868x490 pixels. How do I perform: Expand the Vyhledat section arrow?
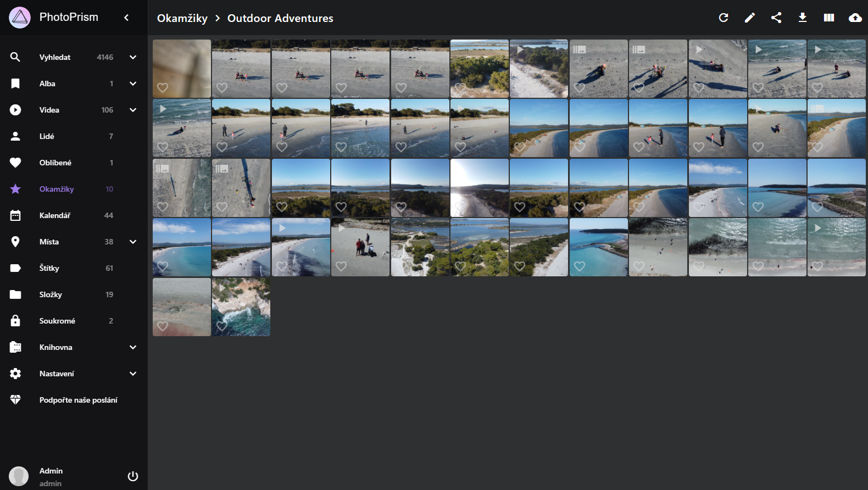[x=133, y=57]
